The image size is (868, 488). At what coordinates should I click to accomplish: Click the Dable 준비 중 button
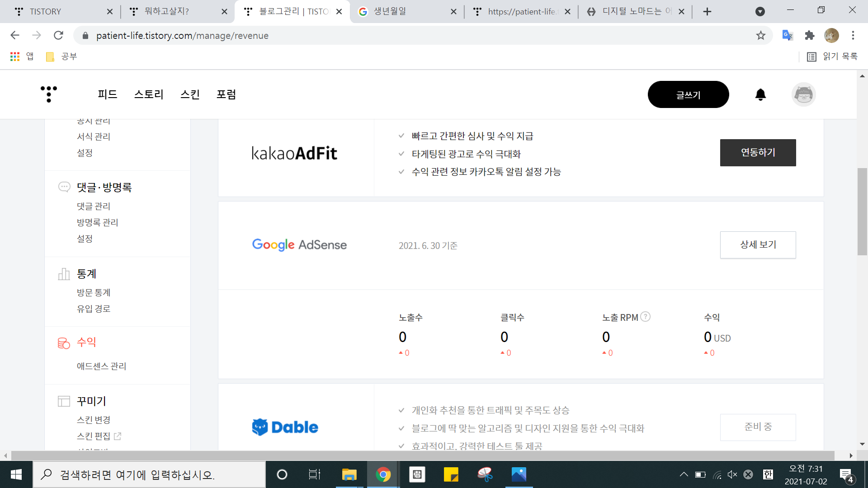(758, 427)
